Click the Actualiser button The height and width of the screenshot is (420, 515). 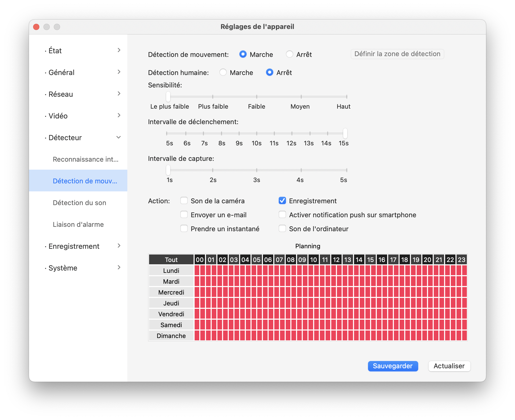pyautogui.click(x=449, y=366)
